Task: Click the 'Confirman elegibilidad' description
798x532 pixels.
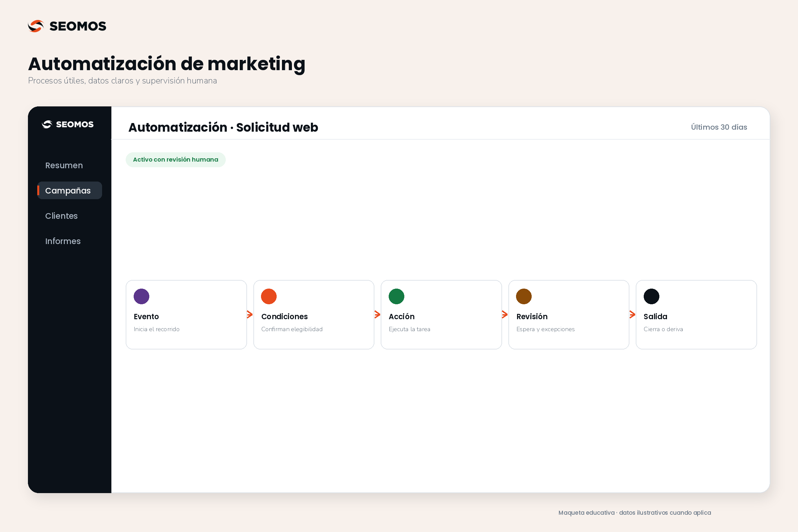Action: coord(292,329)
